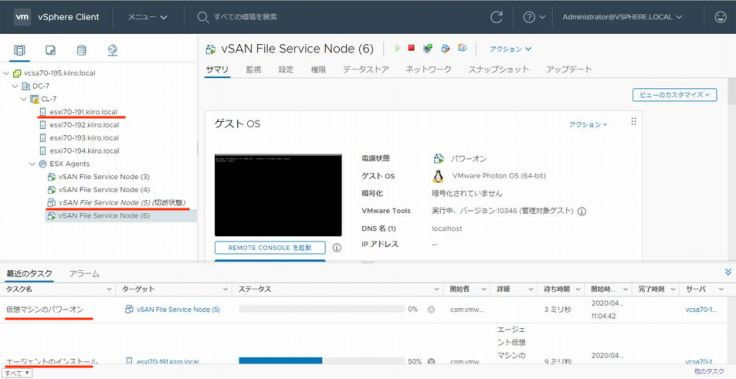This screenshot has width=736, height=379.
Task: Switch to the 設定 tab
Action: [286, 70]
